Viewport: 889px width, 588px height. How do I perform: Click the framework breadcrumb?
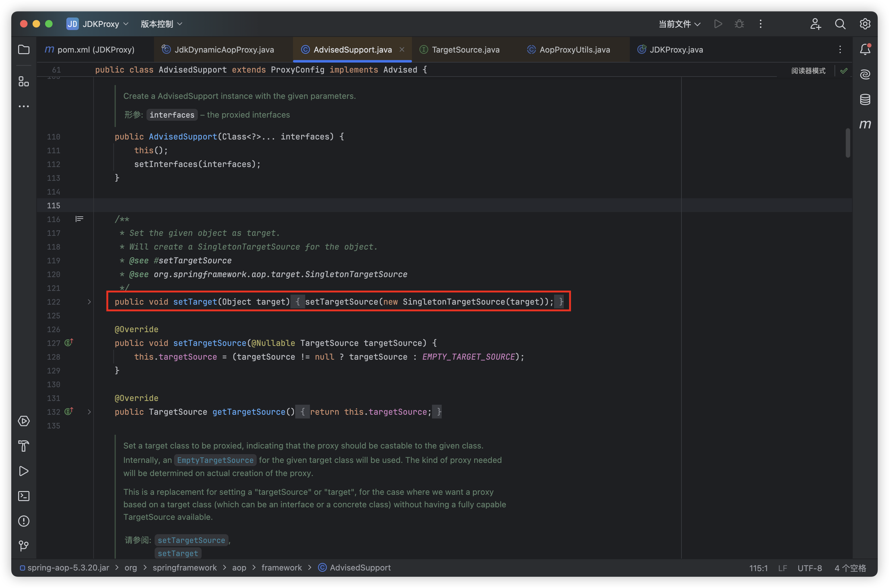[x=281, y=568]
